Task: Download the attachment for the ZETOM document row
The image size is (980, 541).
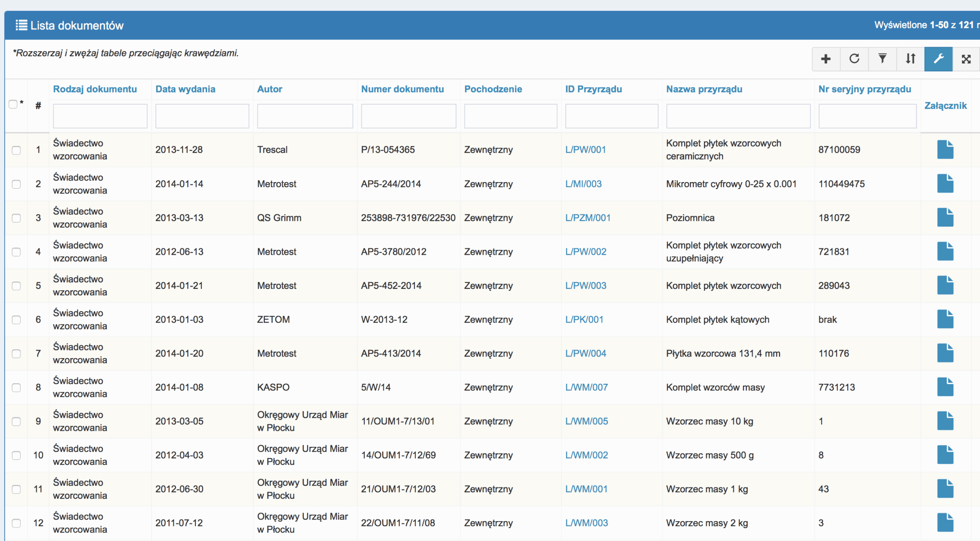Action: tap(945, 319)
